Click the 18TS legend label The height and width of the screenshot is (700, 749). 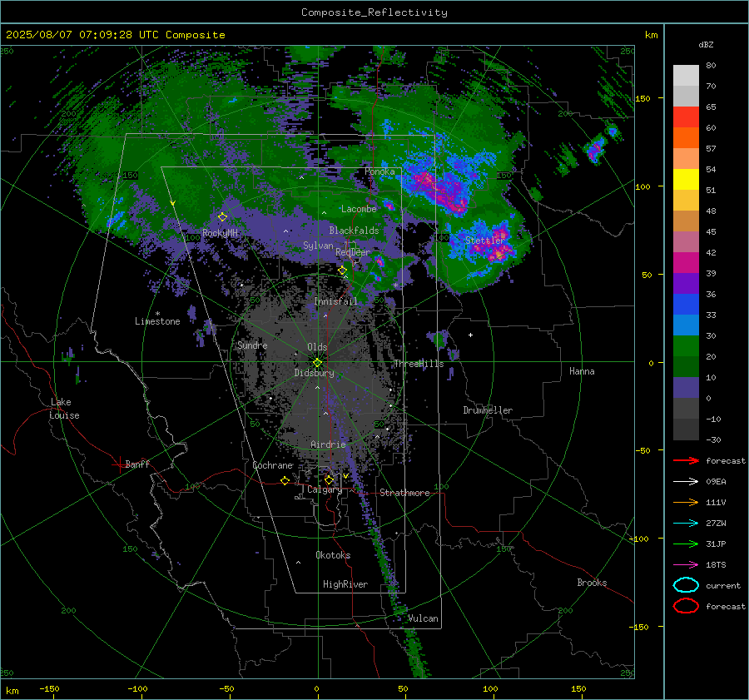click(716, 565)
